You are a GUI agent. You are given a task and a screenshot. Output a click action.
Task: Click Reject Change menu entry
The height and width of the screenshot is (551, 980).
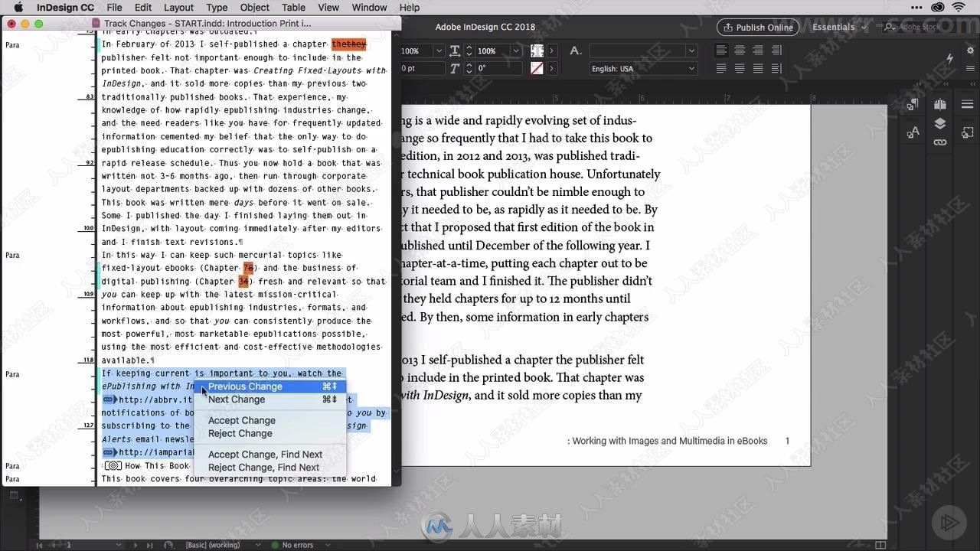click(269, 433)
